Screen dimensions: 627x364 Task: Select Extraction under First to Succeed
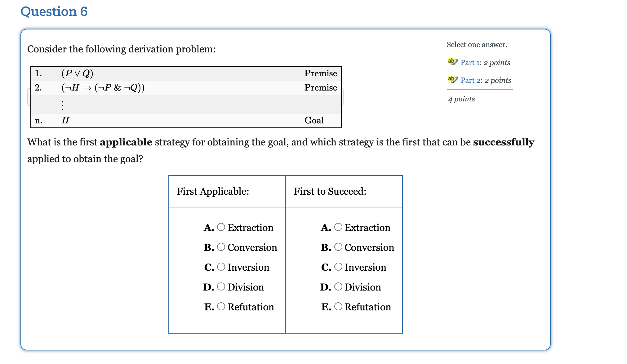(x=338, y=228)
